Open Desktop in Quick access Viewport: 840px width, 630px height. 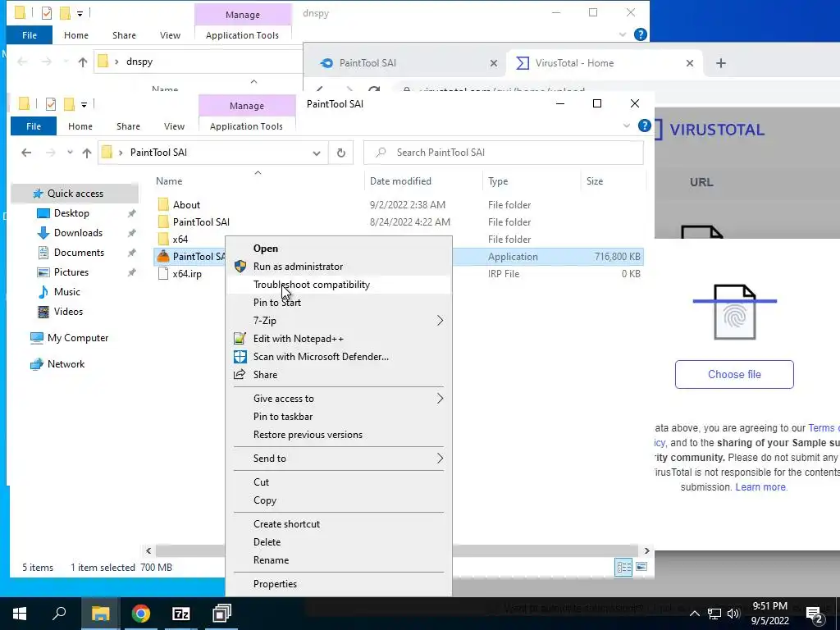71,213
